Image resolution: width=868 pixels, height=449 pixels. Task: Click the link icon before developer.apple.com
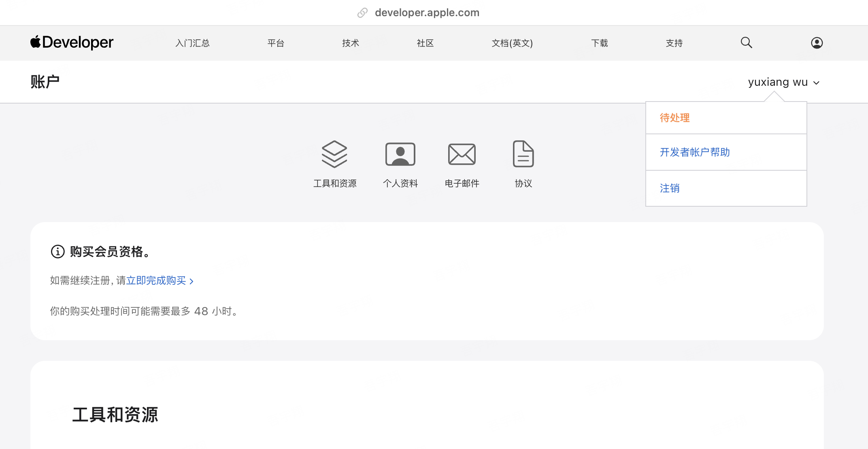(x=362, y=13)
